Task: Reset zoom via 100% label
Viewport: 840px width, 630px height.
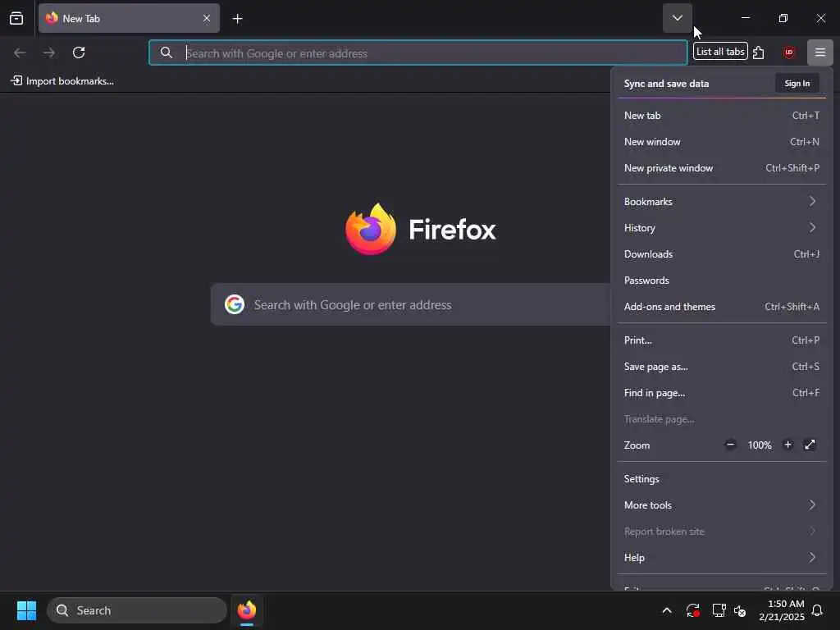Action: point(759,445)
